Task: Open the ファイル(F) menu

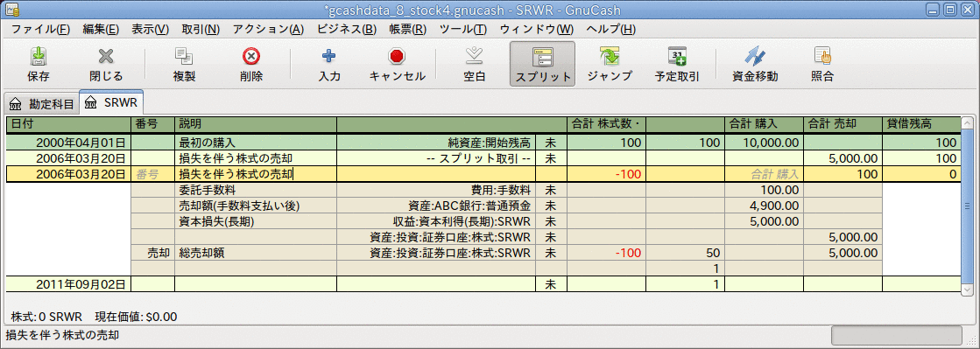Action: click(40, 30)
